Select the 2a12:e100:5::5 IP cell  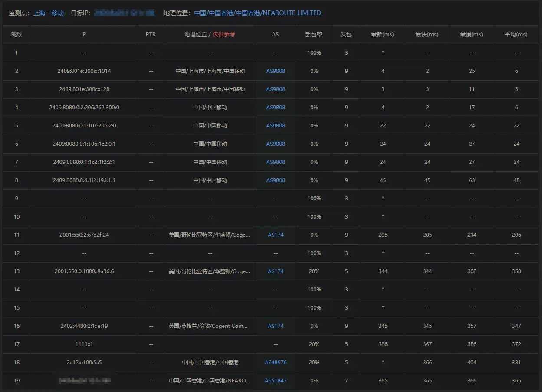[84, 363]
